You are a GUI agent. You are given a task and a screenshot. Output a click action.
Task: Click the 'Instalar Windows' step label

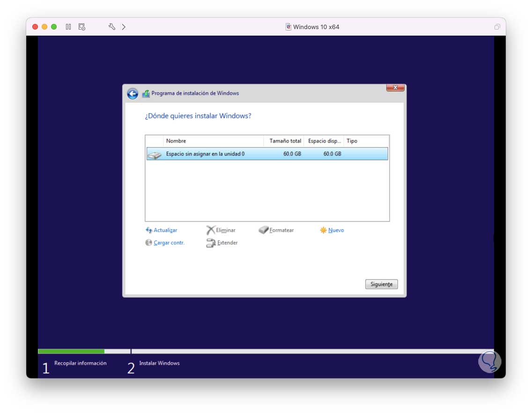pyautogui.click(x=160, y=363)
